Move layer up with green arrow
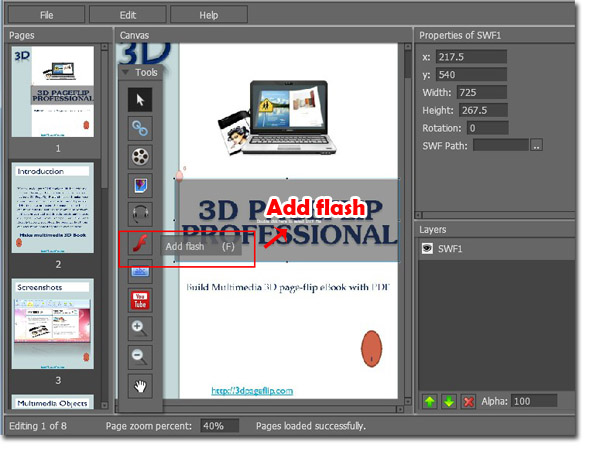Image resolution: width=600 pixels, height=458 pixels. pos(430,401)
